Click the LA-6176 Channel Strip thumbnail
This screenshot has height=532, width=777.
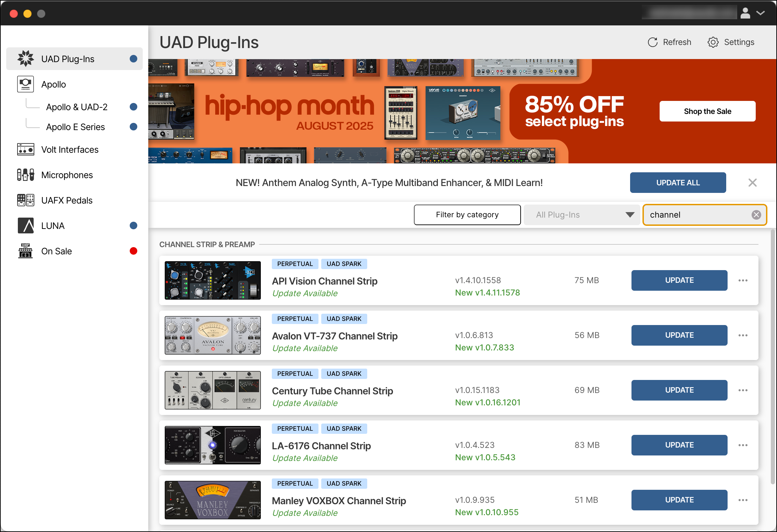click(213, 445)
